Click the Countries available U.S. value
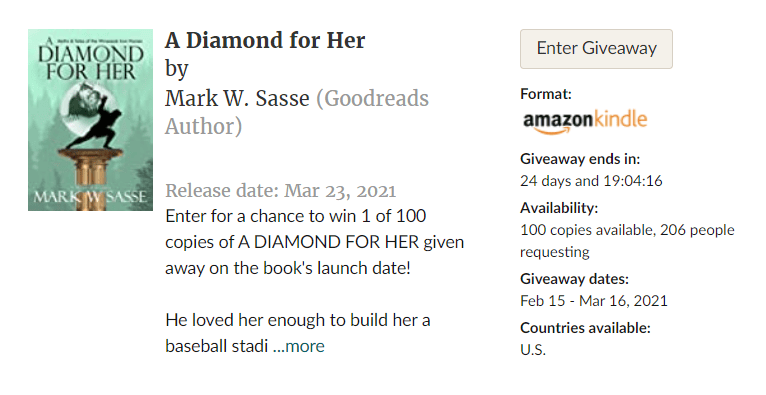Viewport: 766px width, 395px height. tap(533, 350)
